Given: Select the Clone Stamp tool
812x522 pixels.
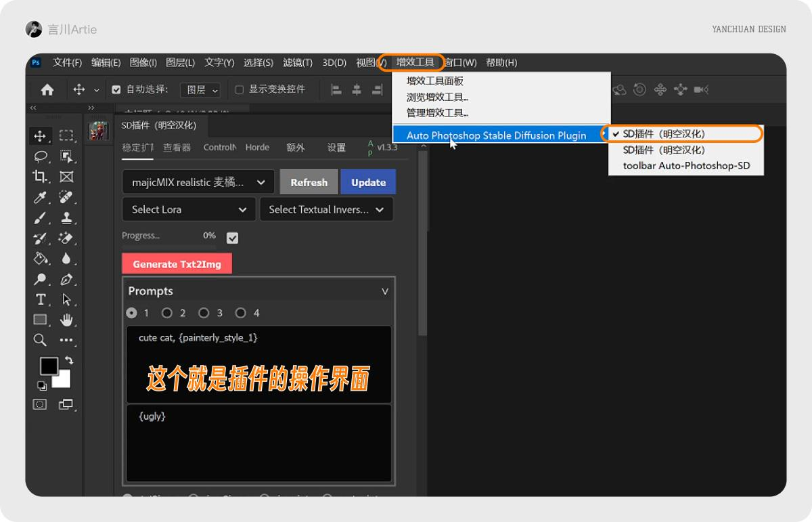Looking at the screenshot, I should (66, 217).
